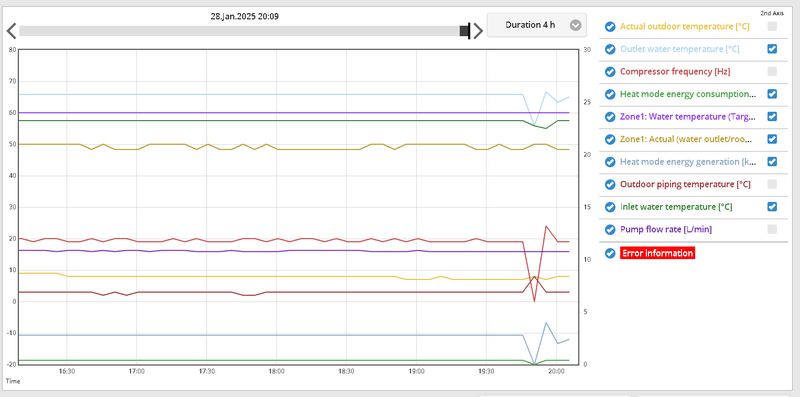Click the 18:00 time axis label
800x397 pixels.
(x=276, y=371)
